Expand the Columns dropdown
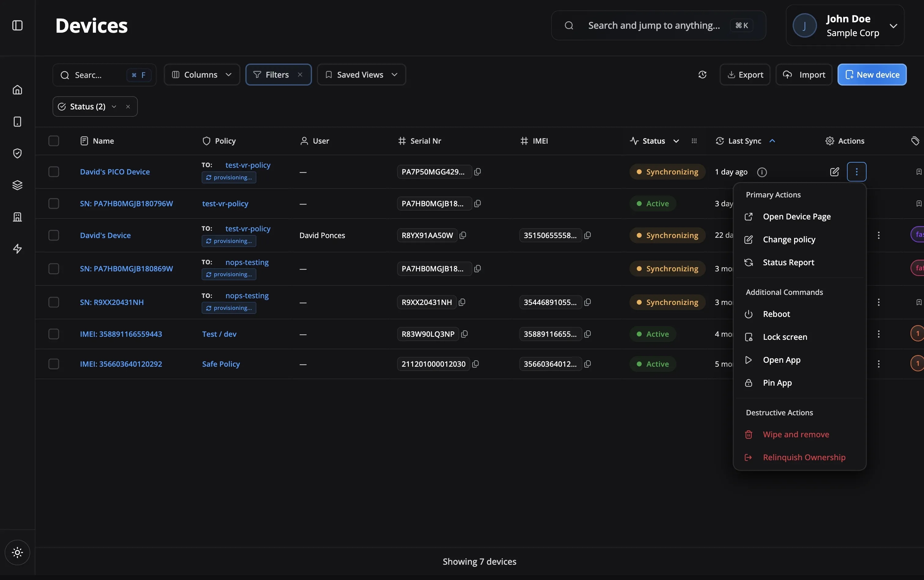 202,75
